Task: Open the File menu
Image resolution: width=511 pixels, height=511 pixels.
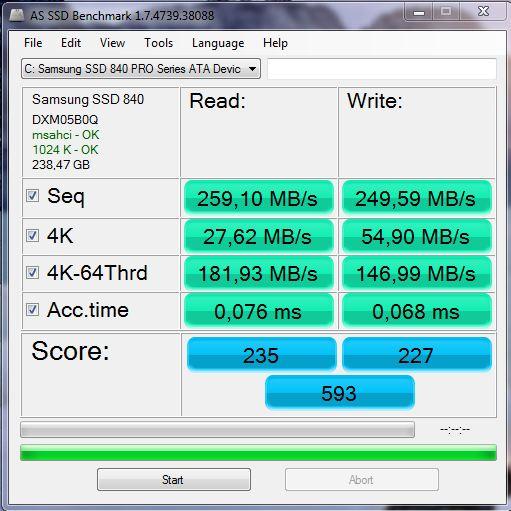Action: coord(33,43)
